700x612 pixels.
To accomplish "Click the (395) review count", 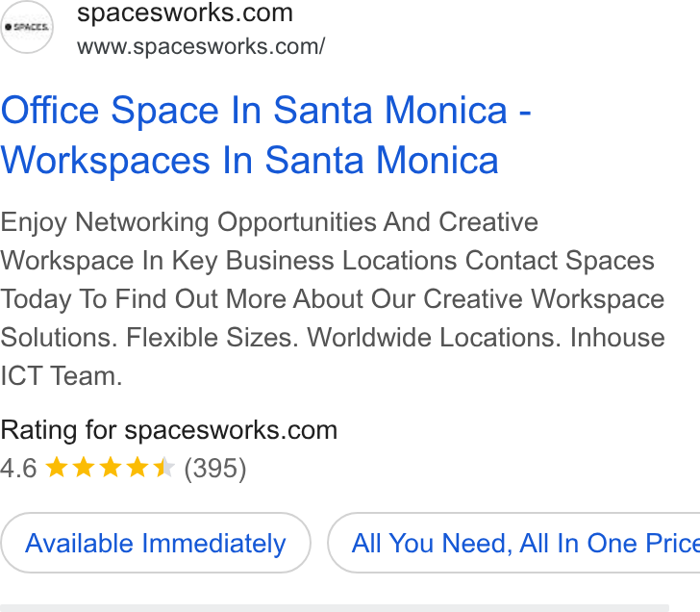I will click(x=215, y=469).
